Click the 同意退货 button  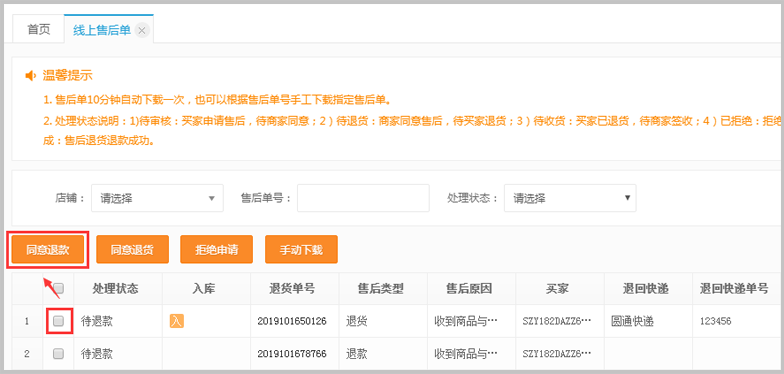tap(132, 250)
